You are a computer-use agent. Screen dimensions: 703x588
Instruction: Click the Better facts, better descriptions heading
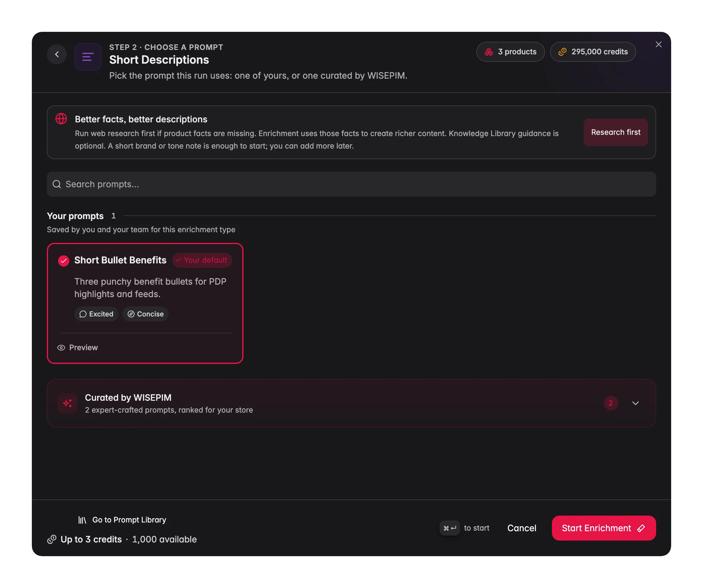(x=141, y=120)
